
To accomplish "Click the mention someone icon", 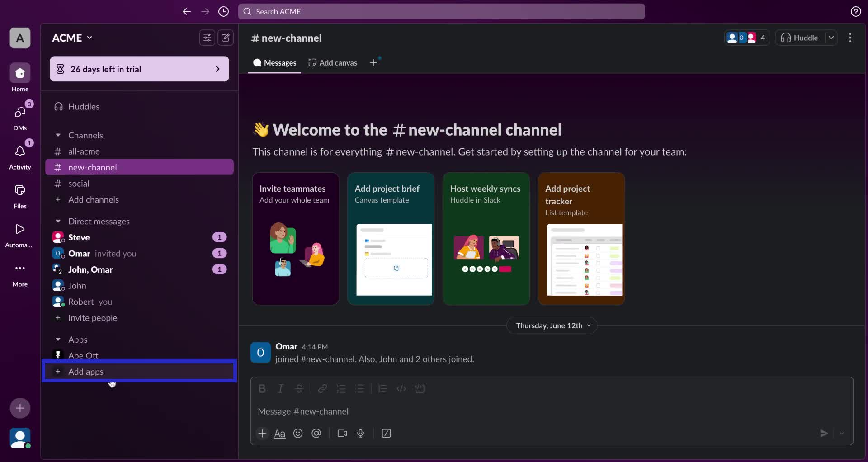I will coord(316,434).
